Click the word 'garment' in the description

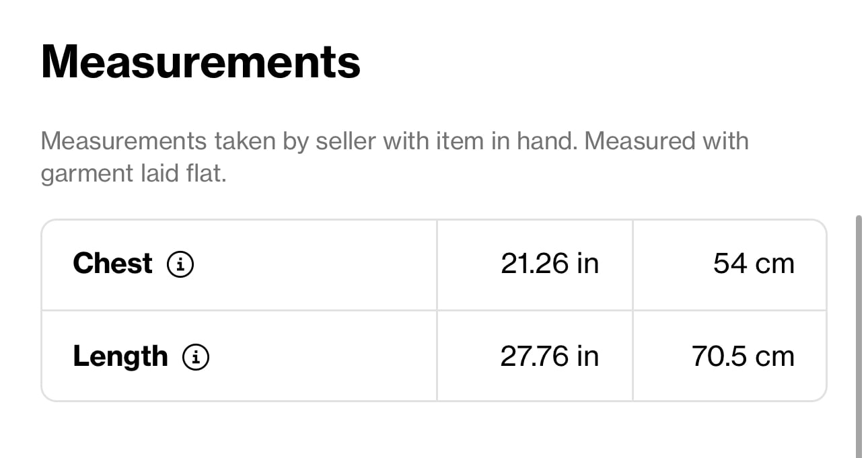(x=87, y=175)
